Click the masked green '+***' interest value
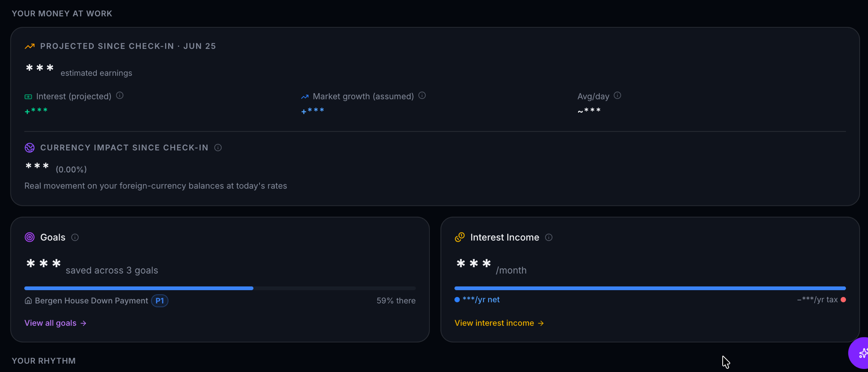This screenshot has height=372, width=868. click(36, 111)
